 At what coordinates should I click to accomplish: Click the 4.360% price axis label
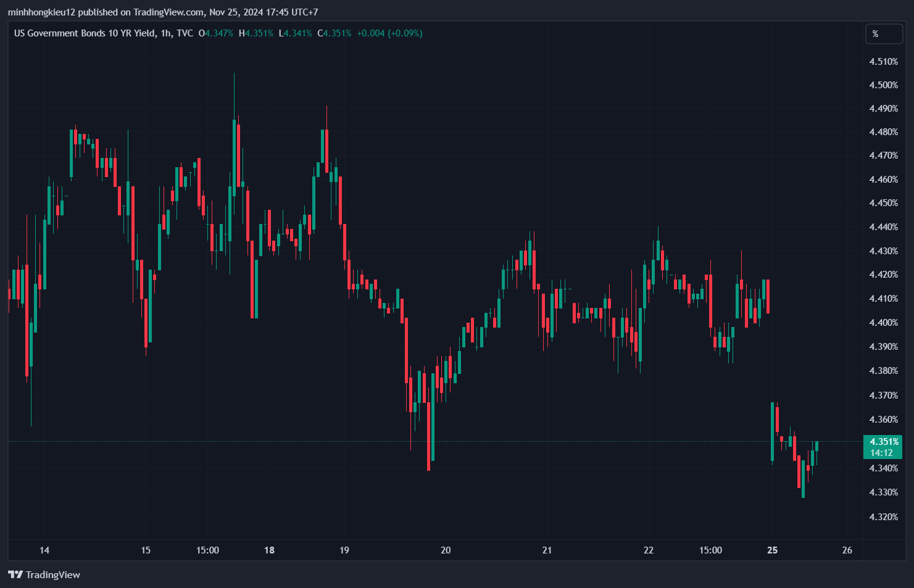pos(884,420)
